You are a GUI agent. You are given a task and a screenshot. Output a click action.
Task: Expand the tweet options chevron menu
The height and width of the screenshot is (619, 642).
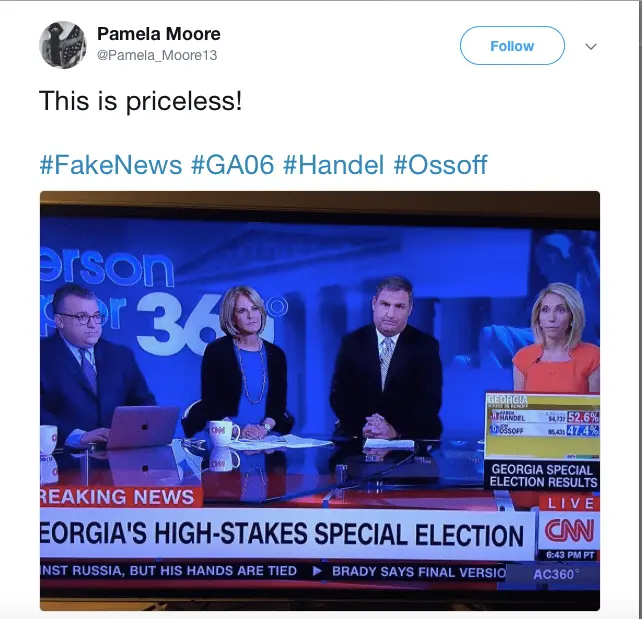tap(591, 46)
